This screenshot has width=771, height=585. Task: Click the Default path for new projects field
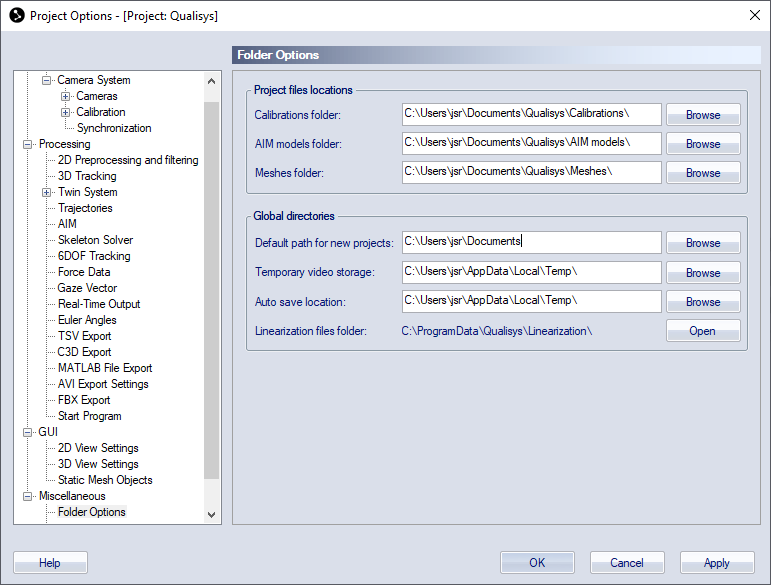(532, 242)
